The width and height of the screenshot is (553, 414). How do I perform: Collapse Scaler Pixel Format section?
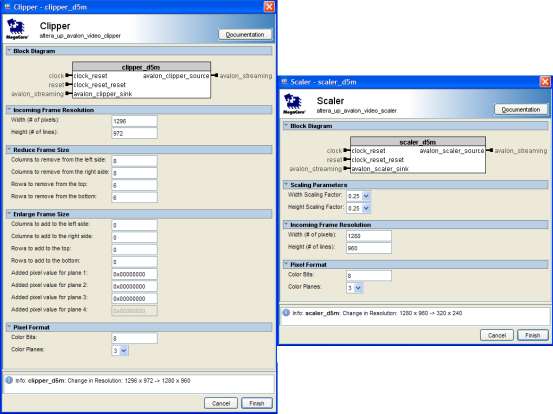pos(286,264)
